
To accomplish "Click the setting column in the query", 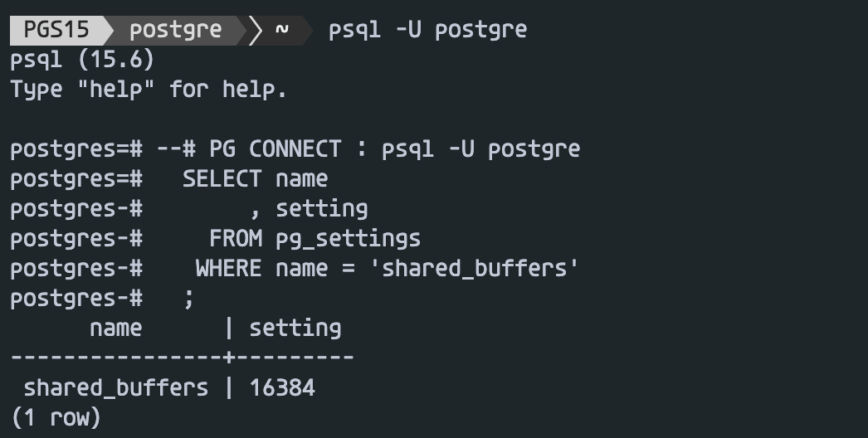I will click(x=321, y=209).
